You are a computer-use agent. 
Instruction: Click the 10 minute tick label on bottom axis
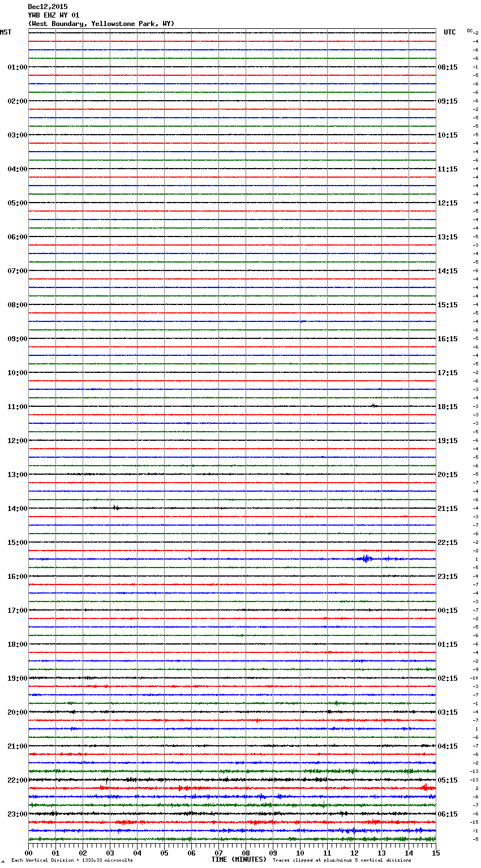[300, 853]
